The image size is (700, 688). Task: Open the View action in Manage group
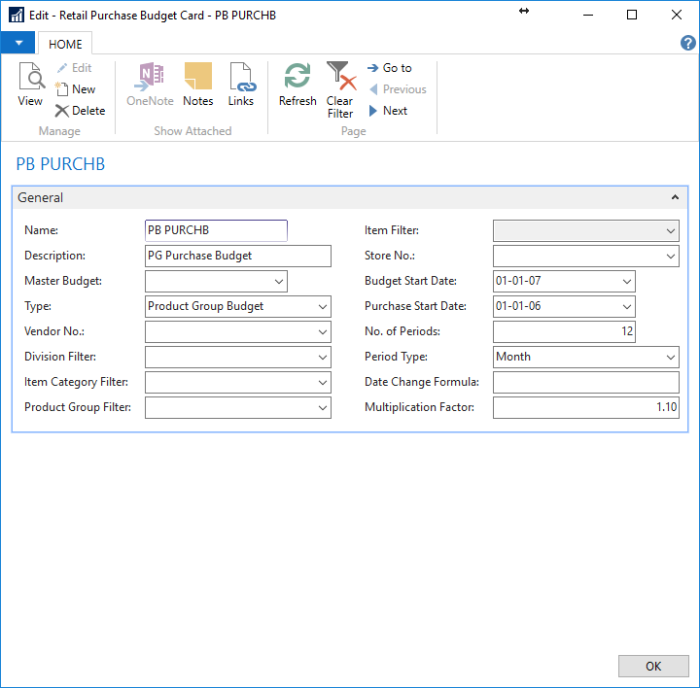pyautogui.click(x=30, y=84)
